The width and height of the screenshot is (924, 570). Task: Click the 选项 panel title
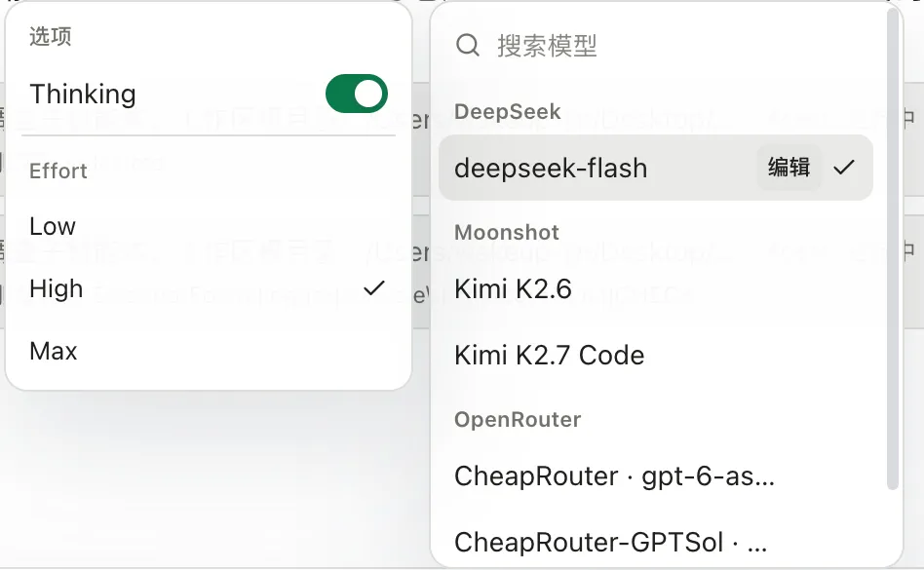click(x=51, y=36)
